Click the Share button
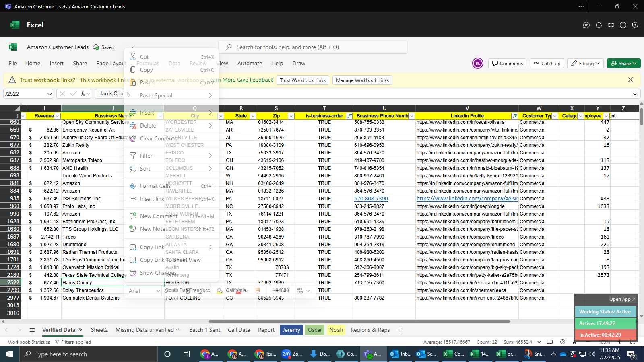644x362 pixels. 623,63
